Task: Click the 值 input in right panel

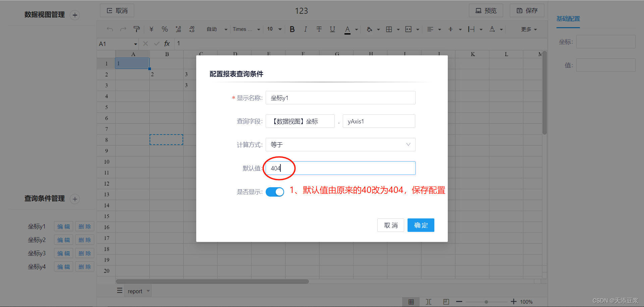Action: (606, 65)
